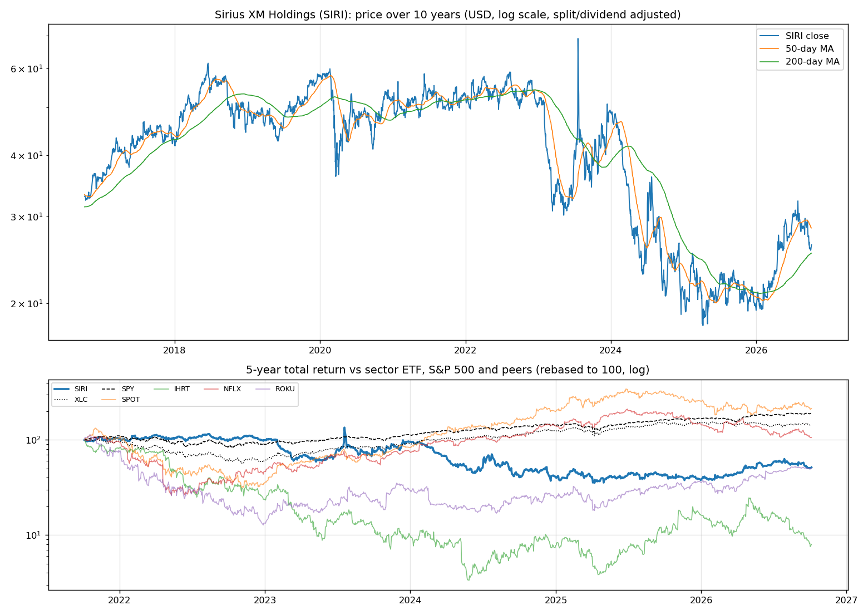The width and height of the screenshot is (868, 615).
Task: Click the 2027 tick on total return chart
Action: pos(847,600)
